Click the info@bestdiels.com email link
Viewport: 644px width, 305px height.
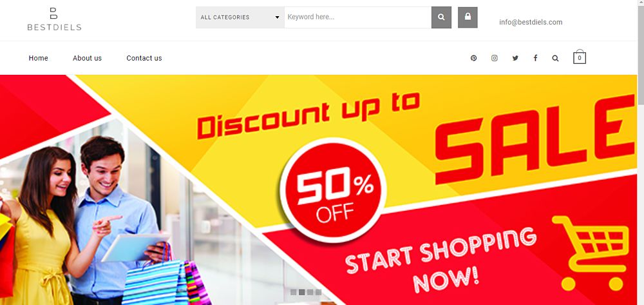[531, 22]
